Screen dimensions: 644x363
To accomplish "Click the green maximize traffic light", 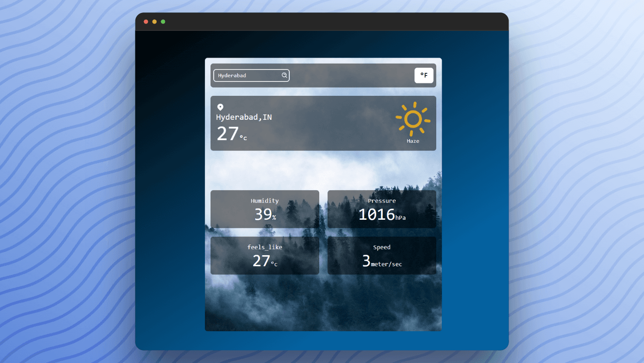I will click(x=163, y=21).
